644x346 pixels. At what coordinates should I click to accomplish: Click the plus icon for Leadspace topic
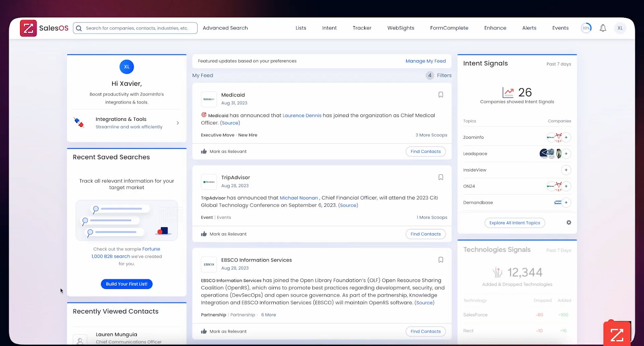[566, 154]
